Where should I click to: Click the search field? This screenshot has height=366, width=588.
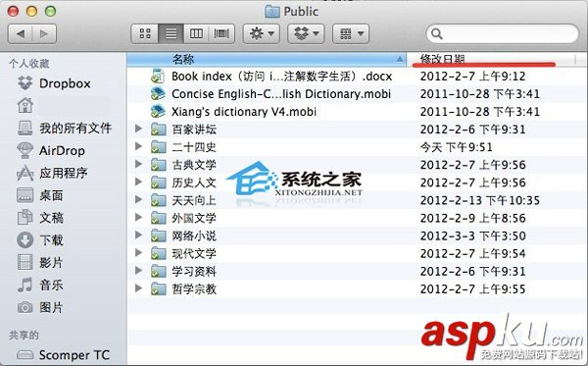click(x=503, y=33)
